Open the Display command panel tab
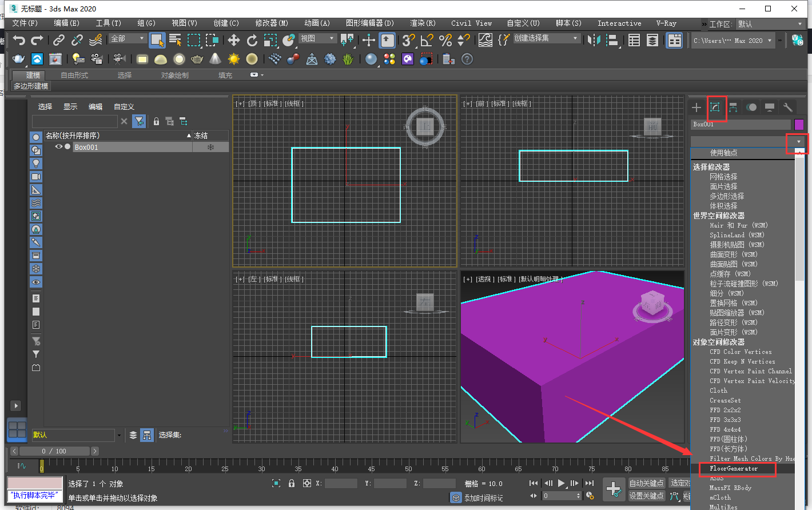Viewport: 812px width, 510px height. [x=770, y=107]
